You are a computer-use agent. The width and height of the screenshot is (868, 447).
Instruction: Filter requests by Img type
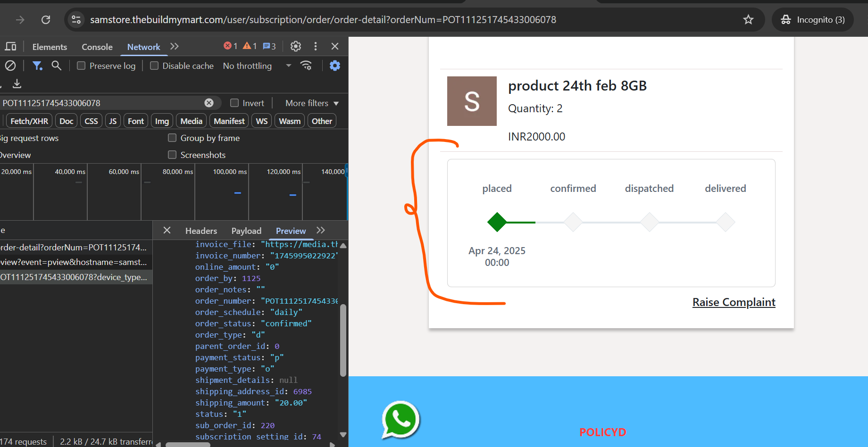coord(162,121)
